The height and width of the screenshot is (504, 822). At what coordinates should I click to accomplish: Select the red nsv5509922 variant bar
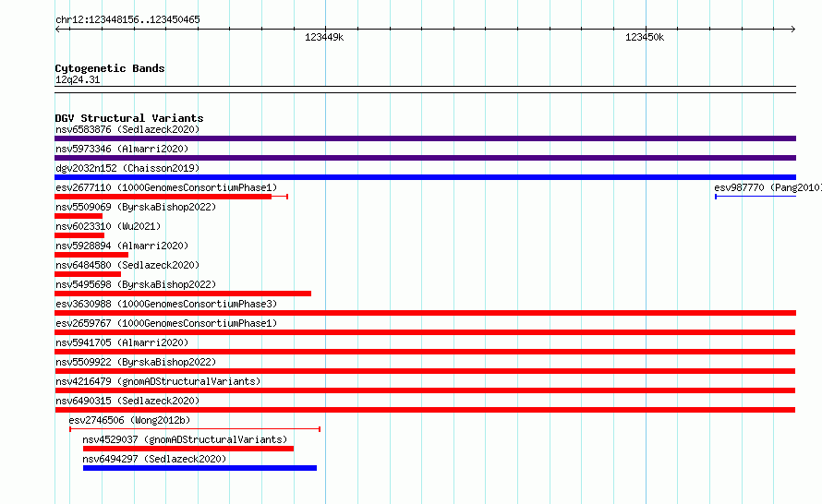pos(425,371)
